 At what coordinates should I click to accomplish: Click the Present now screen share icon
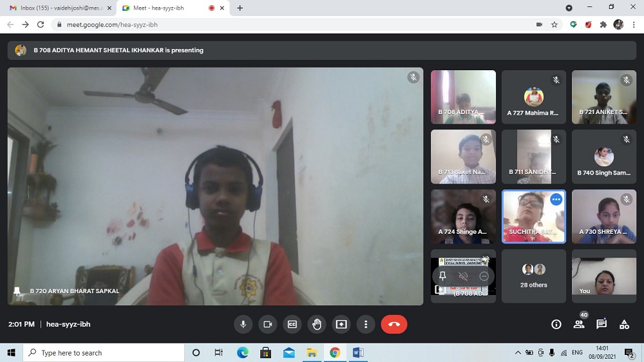341,324
